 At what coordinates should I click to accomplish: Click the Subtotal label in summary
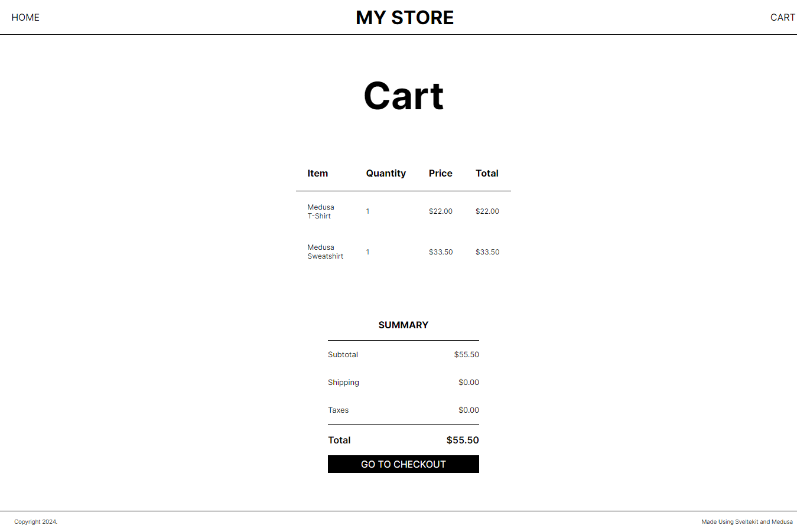343,355
